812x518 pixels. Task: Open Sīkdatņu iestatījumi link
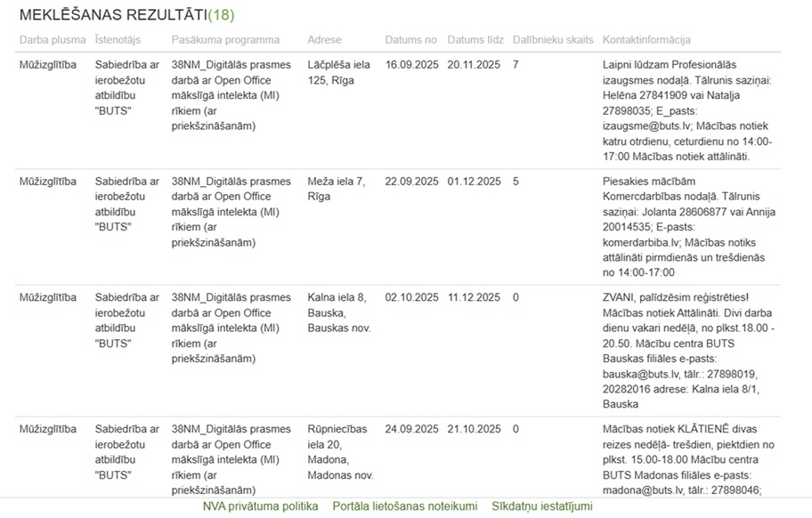541,506
